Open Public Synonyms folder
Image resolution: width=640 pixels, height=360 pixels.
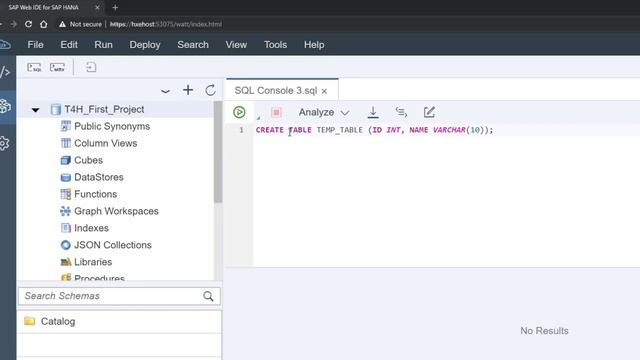point(112,127)
